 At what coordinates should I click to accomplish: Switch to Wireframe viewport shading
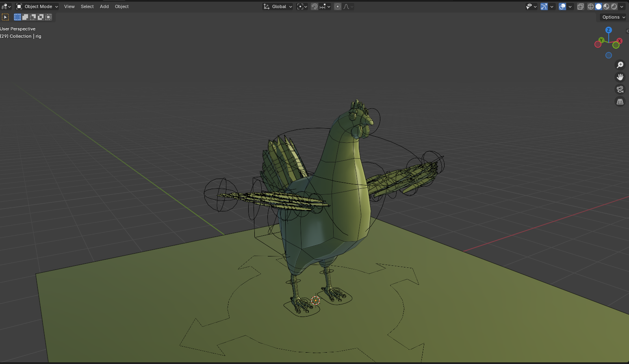pyautogui.click(x=591, y=6)
